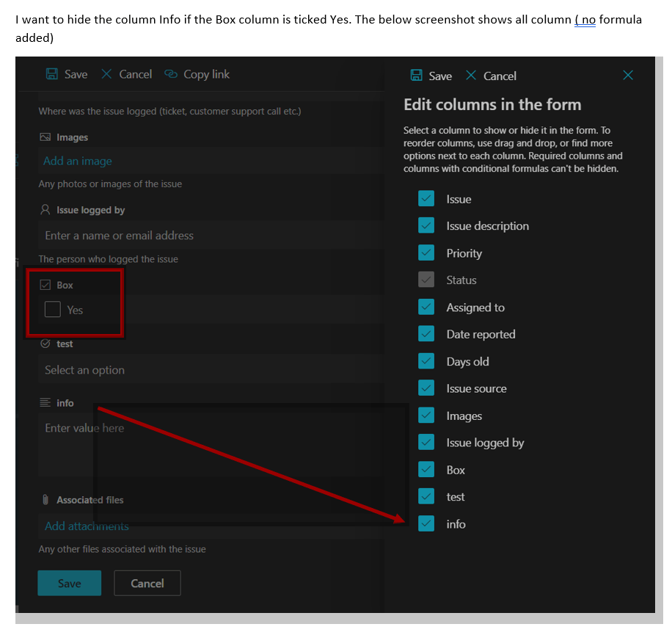Uncheck the Issue source column checkbox

pyautogui.click(x=426, y=388)
